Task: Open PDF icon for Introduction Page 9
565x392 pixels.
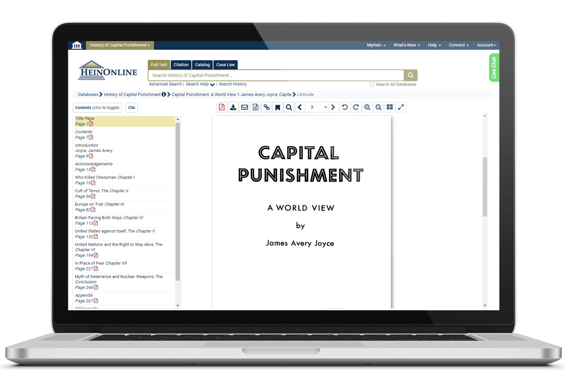Action: tap(91, 156)
